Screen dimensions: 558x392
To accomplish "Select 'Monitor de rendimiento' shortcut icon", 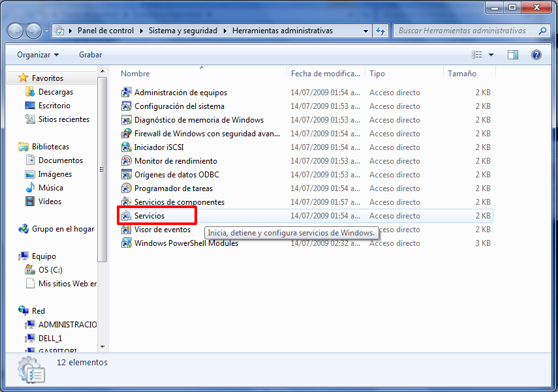I will tap(127, 161).
